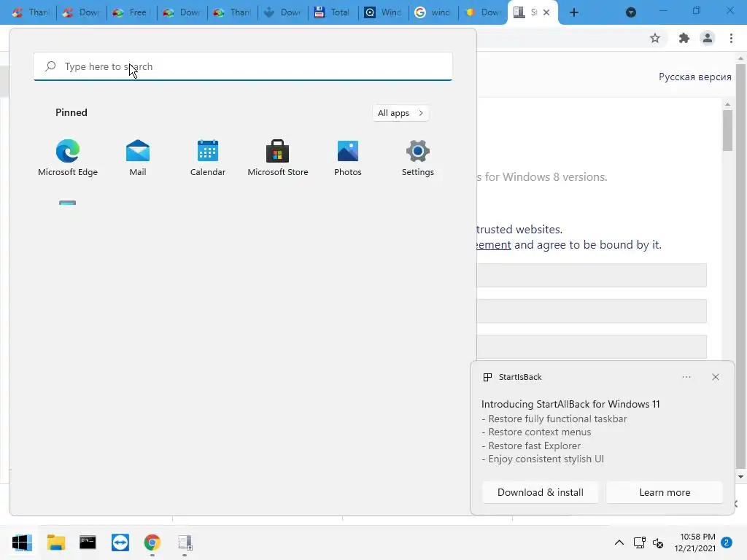Open notification center badge showing 2
Screen dimensions: 747x560
(727, 542)
